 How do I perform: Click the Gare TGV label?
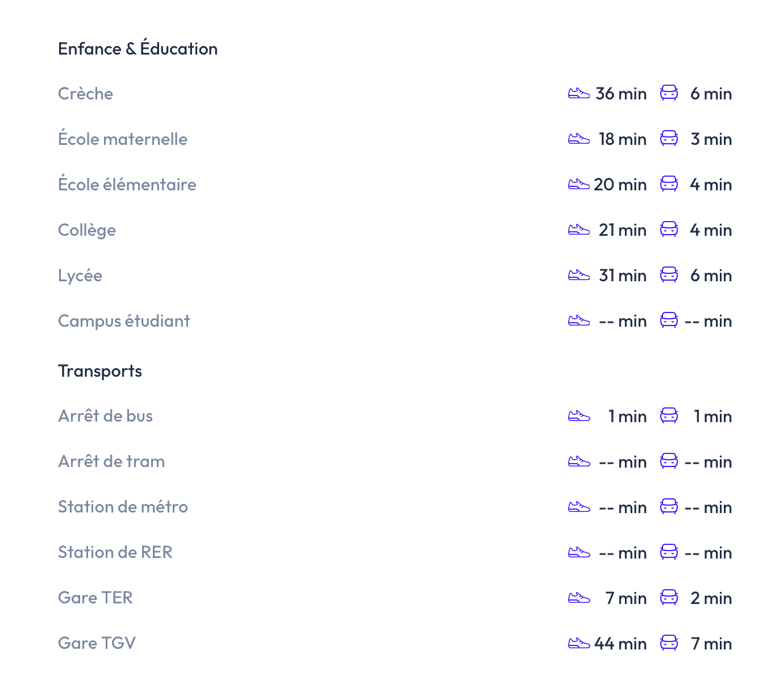pyautogui.click(x=97, y=643)
